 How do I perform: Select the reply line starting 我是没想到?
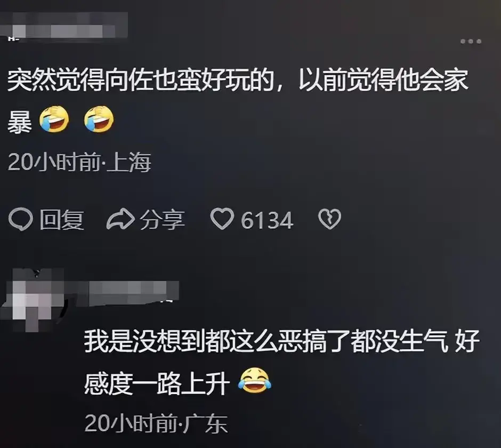[x=282, y=341]
